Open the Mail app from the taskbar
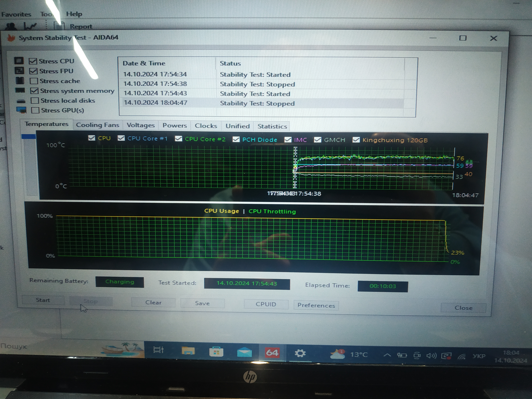 [244, 353]
